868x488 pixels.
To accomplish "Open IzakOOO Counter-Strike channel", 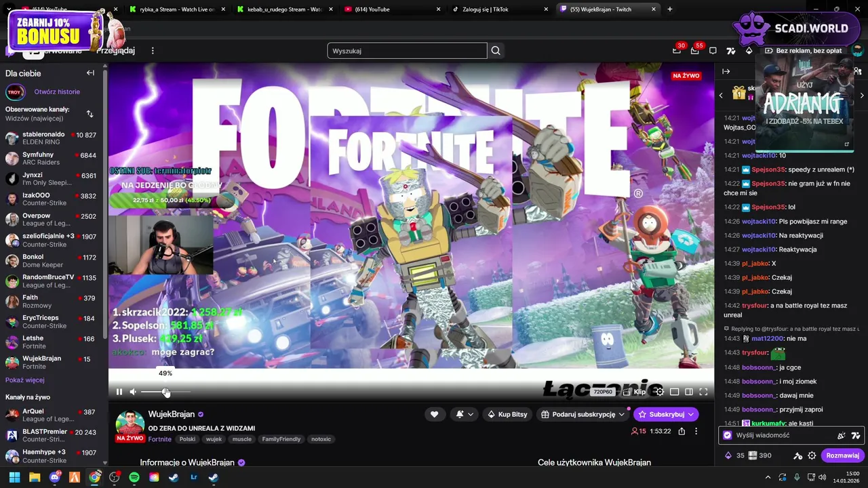I will point(52,199).
